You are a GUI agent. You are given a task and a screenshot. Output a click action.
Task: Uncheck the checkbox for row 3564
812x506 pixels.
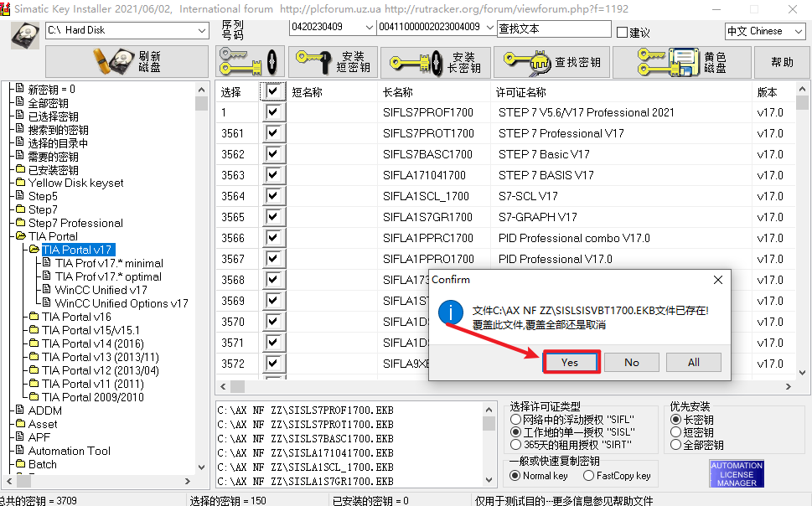[x=273, y=196]
